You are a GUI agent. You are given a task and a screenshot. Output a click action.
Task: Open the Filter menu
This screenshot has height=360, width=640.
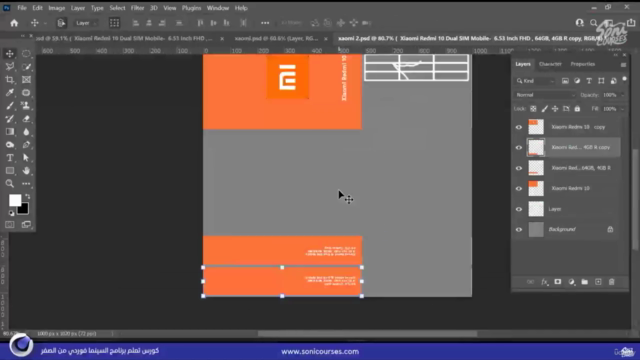(137, 8)
